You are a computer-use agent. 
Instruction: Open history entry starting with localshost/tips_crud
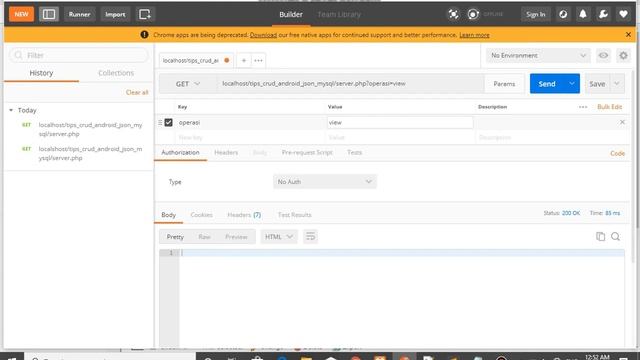click(90, 153)
